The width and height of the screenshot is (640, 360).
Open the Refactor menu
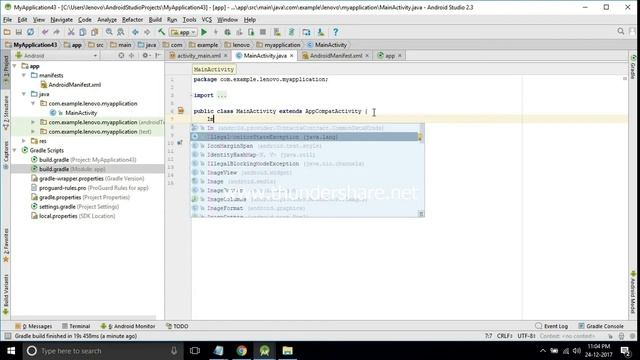(132, 20)
